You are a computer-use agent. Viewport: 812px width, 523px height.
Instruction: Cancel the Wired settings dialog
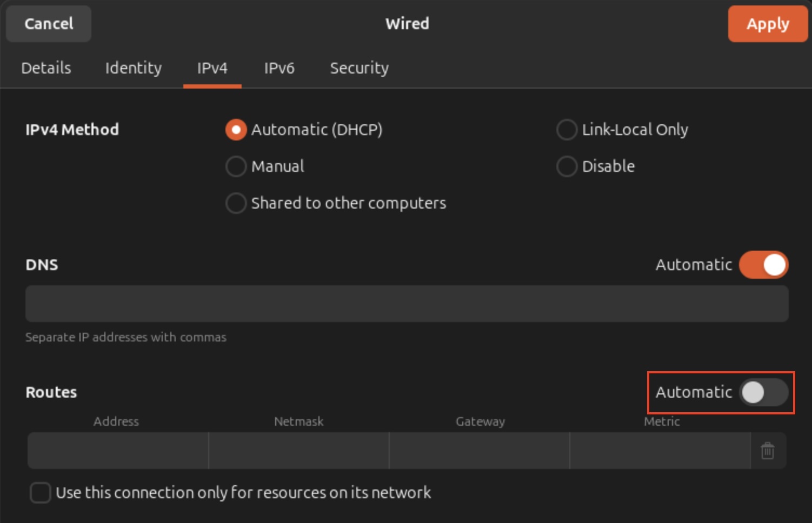(49, 24)
